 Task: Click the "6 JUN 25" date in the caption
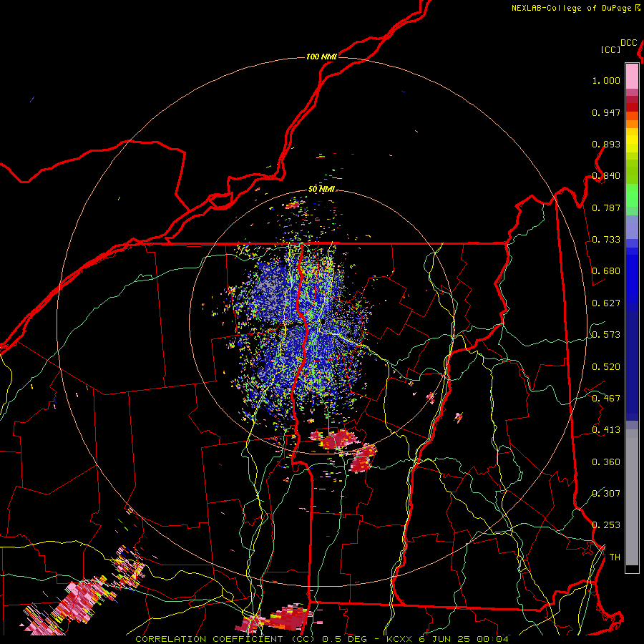[444, 639]
